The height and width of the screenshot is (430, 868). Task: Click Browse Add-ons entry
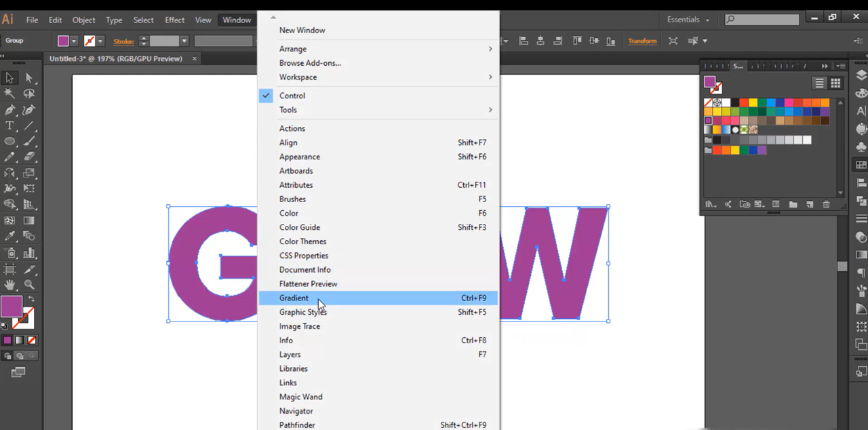click(378, 63)
